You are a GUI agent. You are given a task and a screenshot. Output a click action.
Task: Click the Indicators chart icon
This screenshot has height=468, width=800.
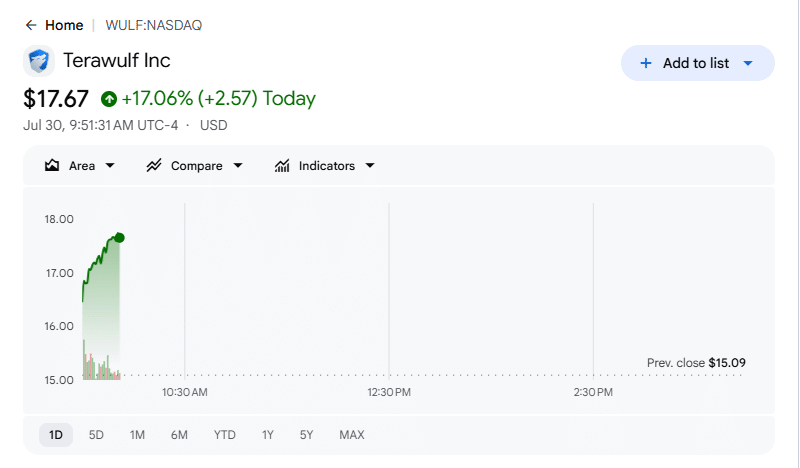click(x=282, y=165)
